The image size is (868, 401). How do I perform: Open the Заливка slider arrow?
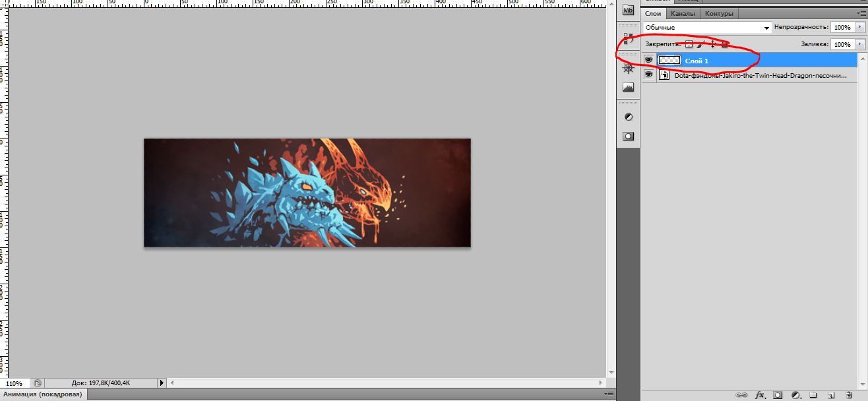point(859,44)
